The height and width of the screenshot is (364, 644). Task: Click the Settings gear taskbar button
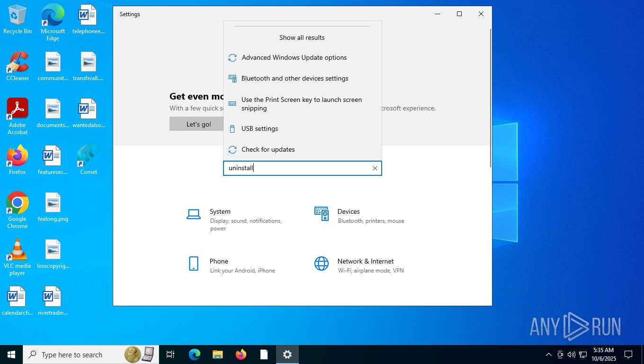pyautogui.click(x=287, y=355)
